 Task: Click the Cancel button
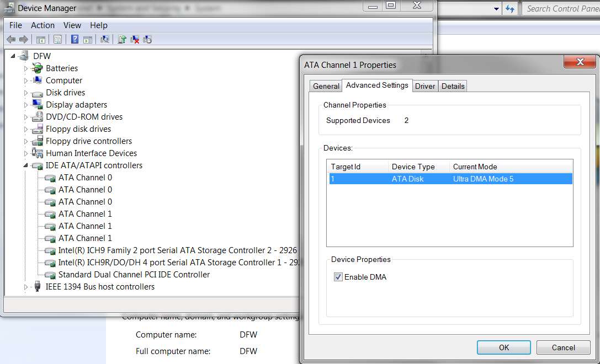tap(563, 347)
